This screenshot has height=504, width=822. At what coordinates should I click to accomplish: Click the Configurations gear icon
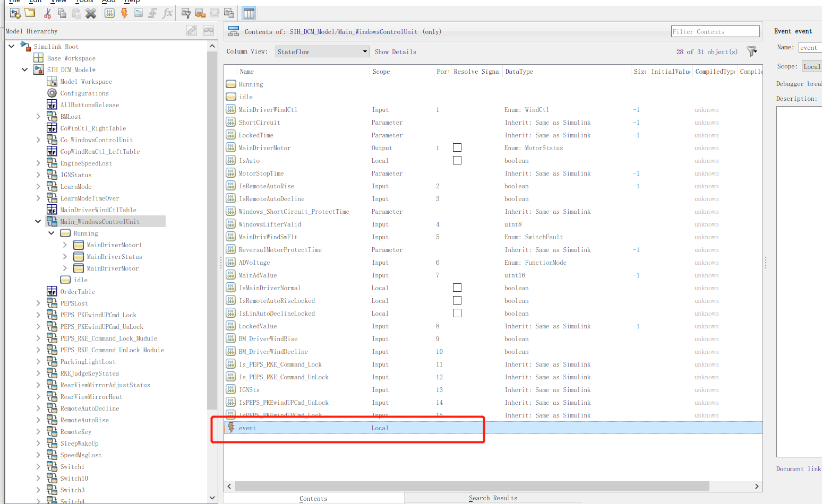pos(52,93)
